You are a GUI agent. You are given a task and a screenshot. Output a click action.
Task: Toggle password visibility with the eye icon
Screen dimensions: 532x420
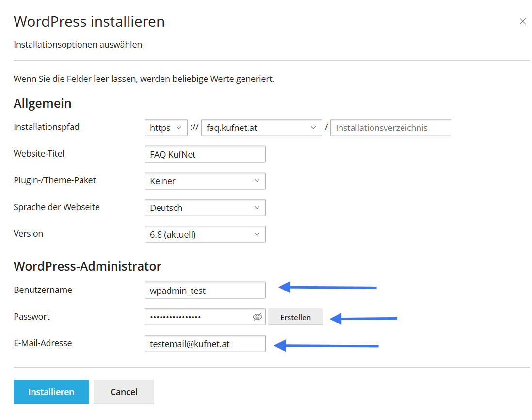258,317
